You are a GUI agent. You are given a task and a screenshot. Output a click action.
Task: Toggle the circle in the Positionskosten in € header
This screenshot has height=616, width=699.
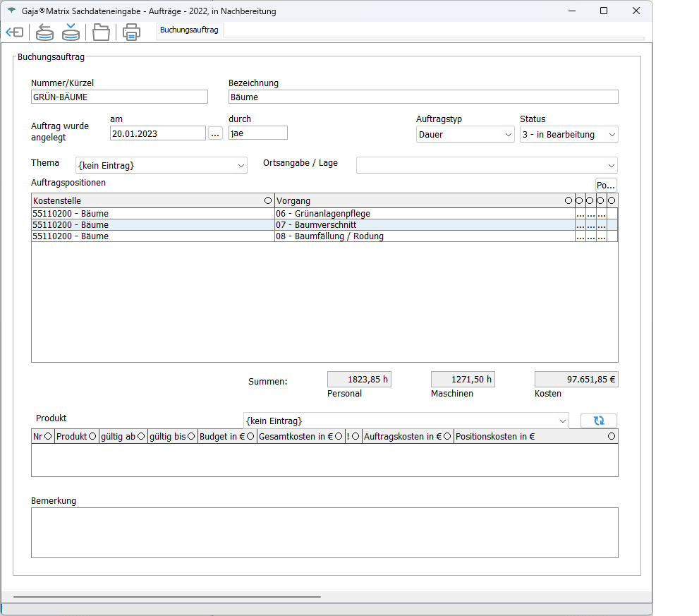tap(611, 437)
